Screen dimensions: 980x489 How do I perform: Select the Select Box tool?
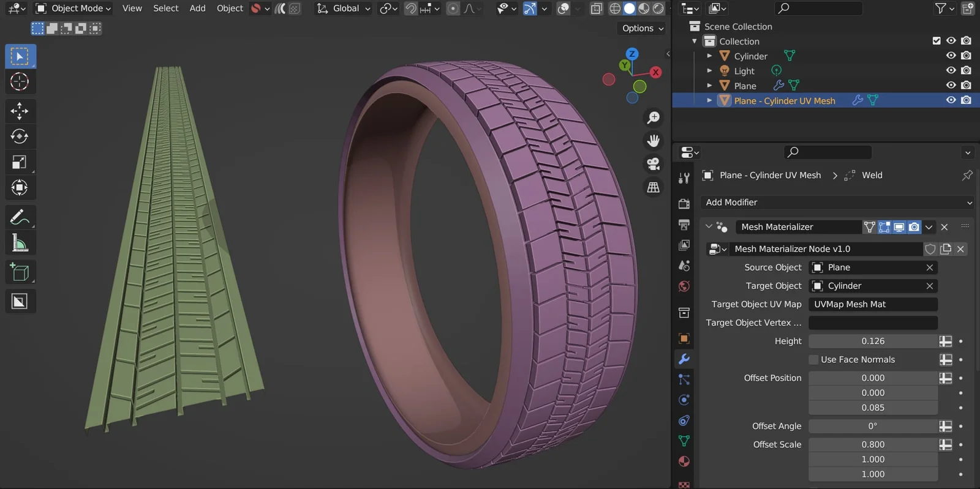(20, 56)
